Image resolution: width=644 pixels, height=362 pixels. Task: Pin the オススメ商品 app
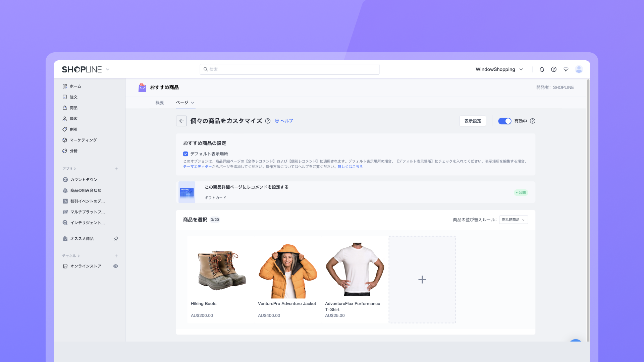[116, 239]
